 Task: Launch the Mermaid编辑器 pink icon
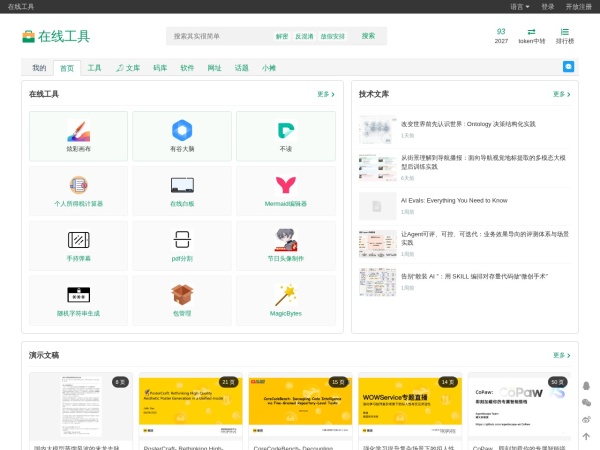pos(286,185)
